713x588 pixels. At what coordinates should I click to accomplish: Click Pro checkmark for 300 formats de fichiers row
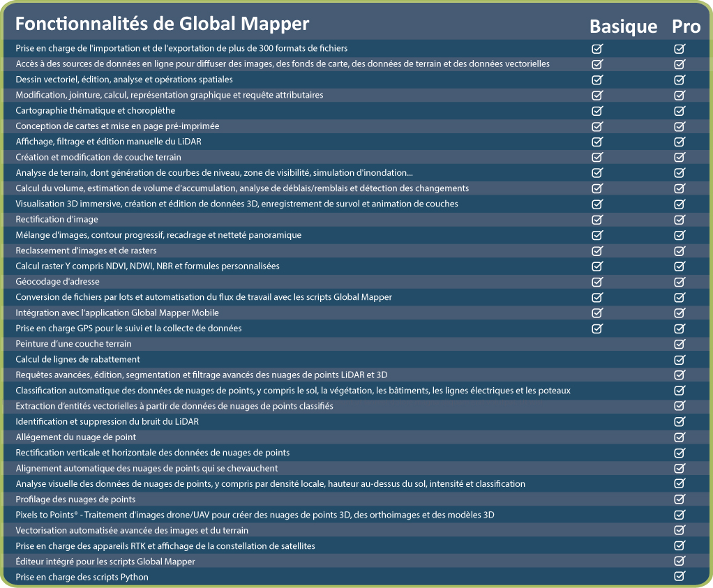(680, 49)
